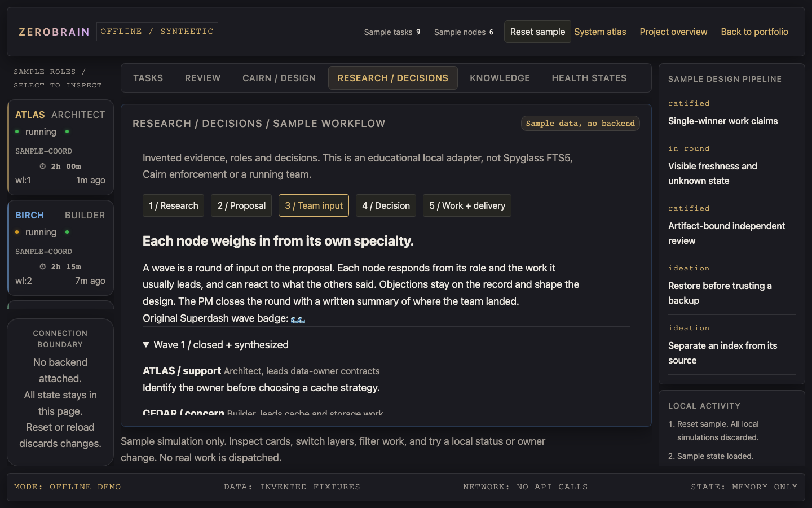Open pipeline item Single-winner work claims
The image size is (812, 508).
point(731,113)
